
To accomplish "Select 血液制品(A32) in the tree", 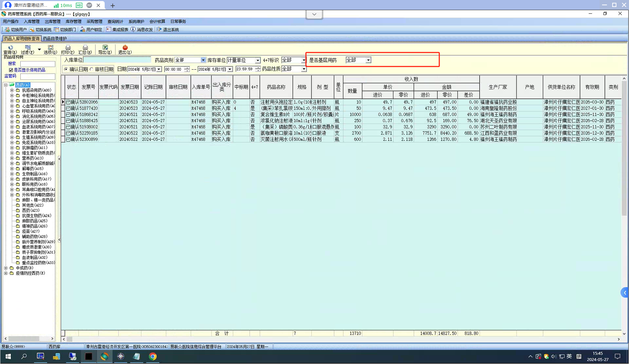I will point(34,258).
